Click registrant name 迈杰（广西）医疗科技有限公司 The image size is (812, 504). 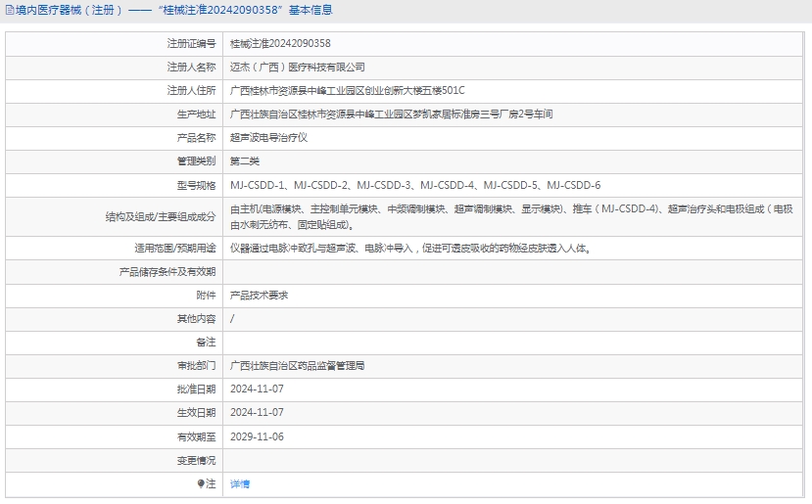297,68
